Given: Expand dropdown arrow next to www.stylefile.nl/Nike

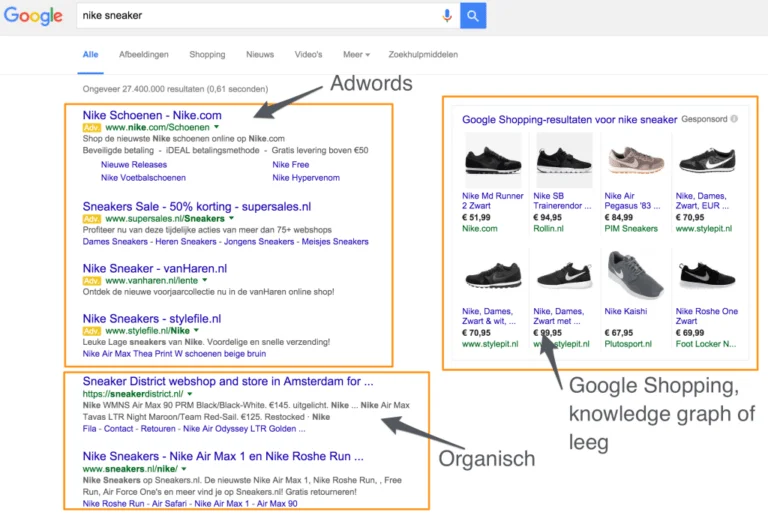Looking at the screenshot, I should (x=196, y=330).
